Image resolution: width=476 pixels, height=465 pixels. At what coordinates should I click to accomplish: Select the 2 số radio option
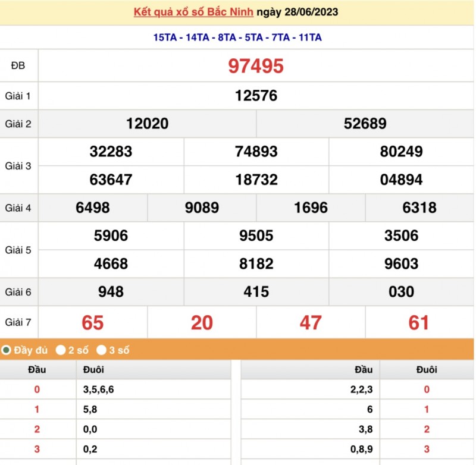click(61, 350)
